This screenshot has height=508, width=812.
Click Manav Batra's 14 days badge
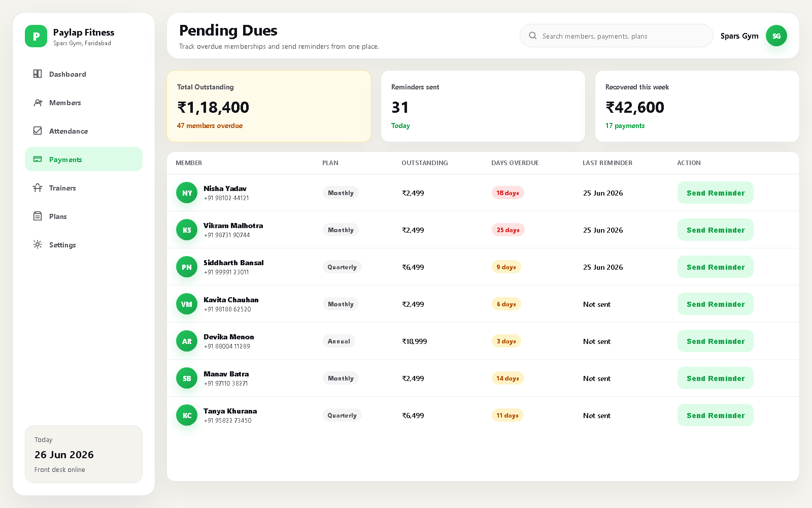click(507, 378)
